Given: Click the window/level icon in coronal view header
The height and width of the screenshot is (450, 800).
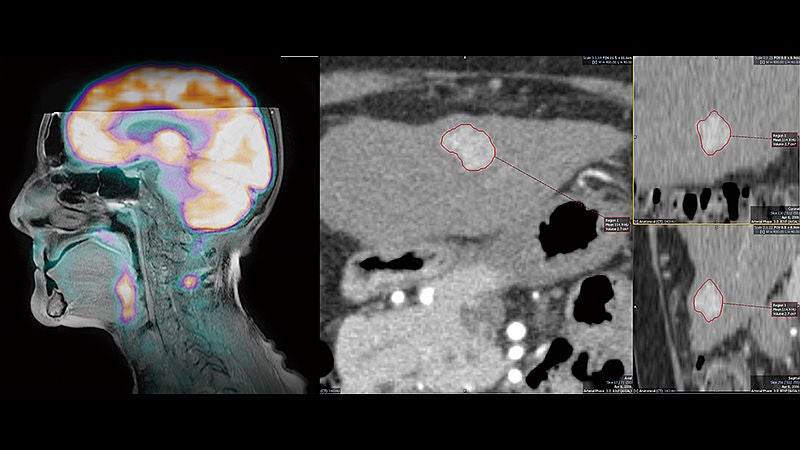Looking at the screenshot, I should click(x=763, y=62).
